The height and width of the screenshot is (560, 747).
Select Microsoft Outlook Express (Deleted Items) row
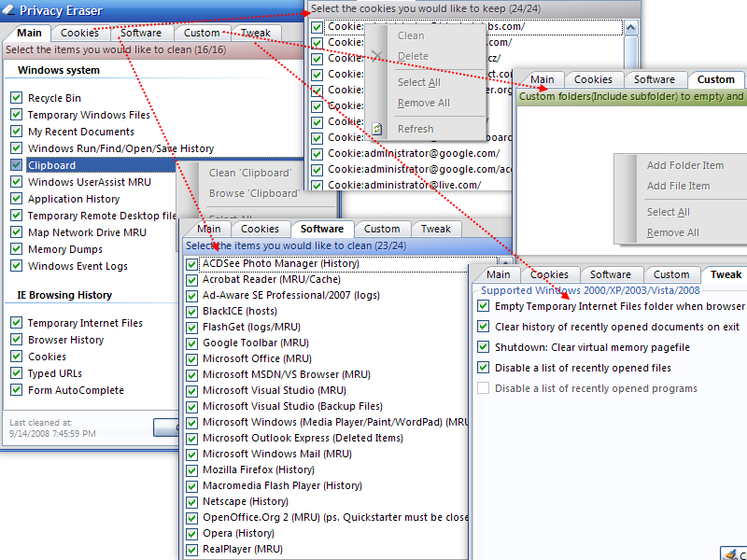point(303,438)
